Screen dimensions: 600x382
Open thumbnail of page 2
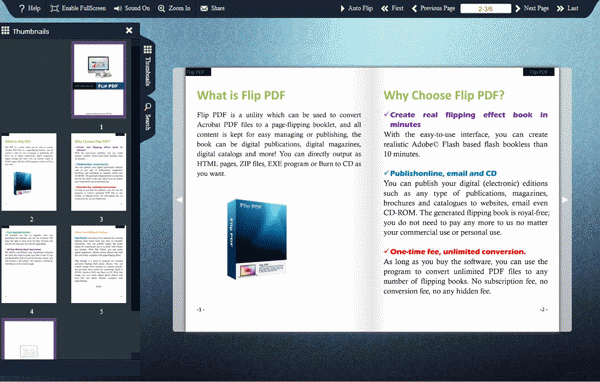coord(29,172)
